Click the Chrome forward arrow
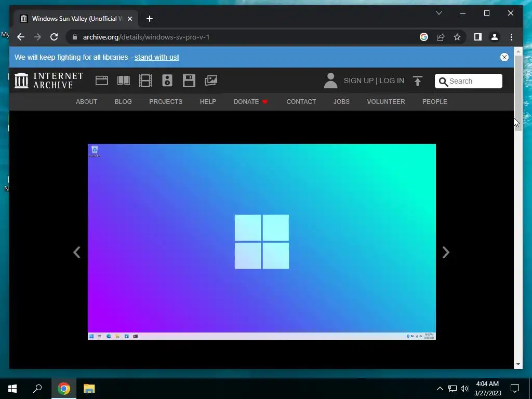532x399 pixels. click(x=37, y=37)
